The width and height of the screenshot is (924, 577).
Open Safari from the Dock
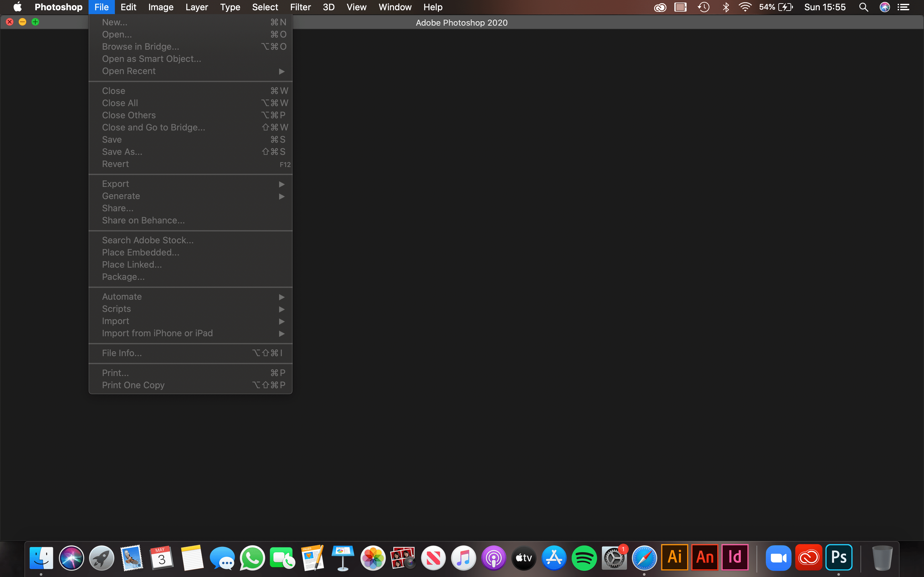point(645,557)
